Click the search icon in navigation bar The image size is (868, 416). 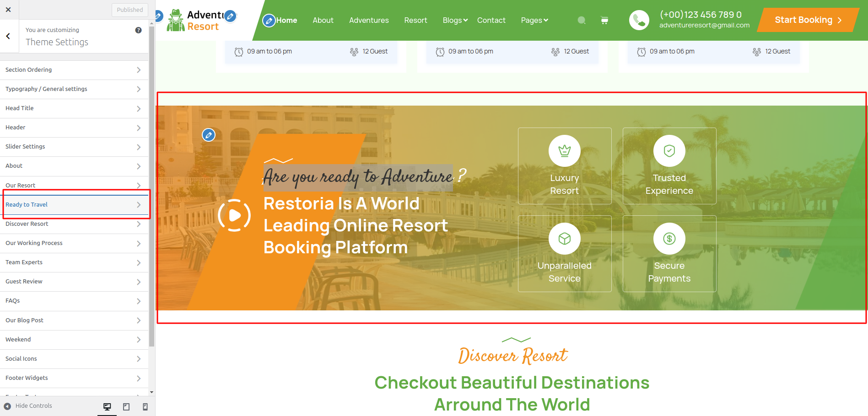pos(582,20)
